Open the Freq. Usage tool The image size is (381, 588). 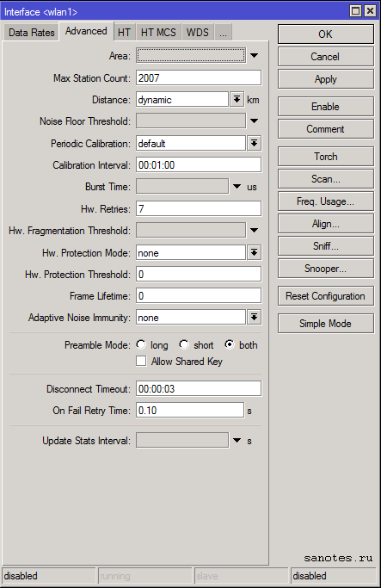point(326,201)
